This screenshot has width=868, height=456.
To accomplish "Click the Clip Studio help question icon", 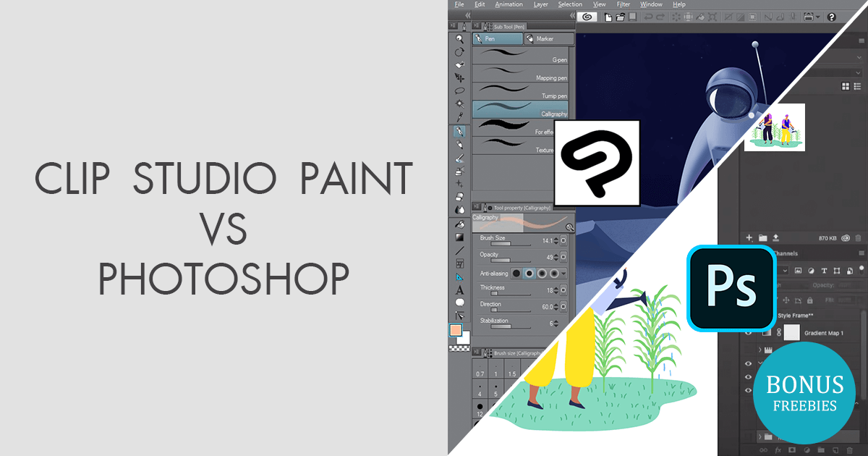I will tap(831, 17).
